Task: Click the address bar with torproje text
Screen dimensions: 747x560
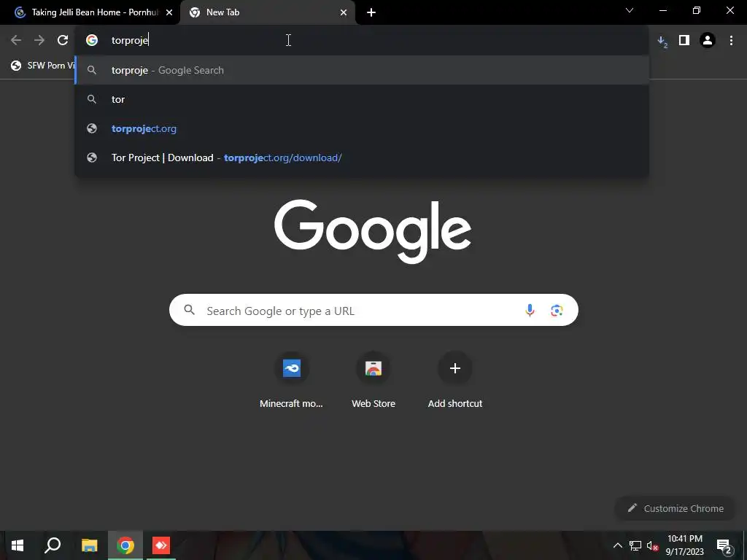Action: pyautogui.click(x=362, y=41)
